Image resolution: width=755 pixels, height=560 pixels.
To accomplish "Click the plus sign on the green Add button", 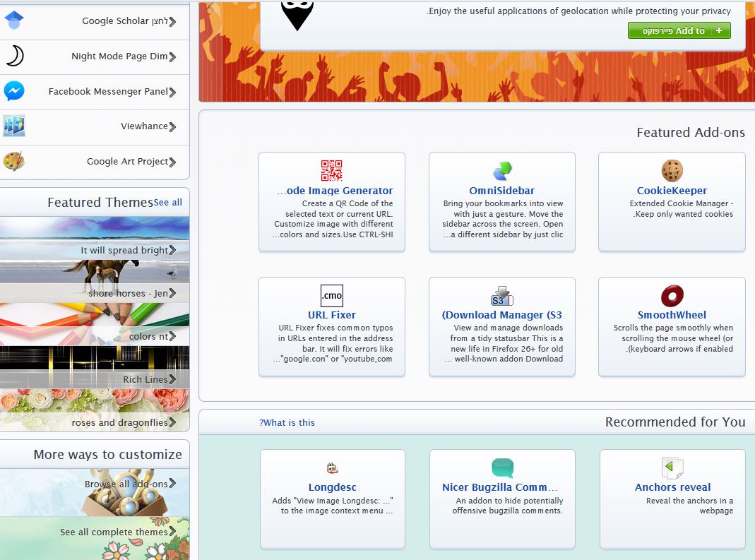I will pyautogui.click(x=719, y=30).
